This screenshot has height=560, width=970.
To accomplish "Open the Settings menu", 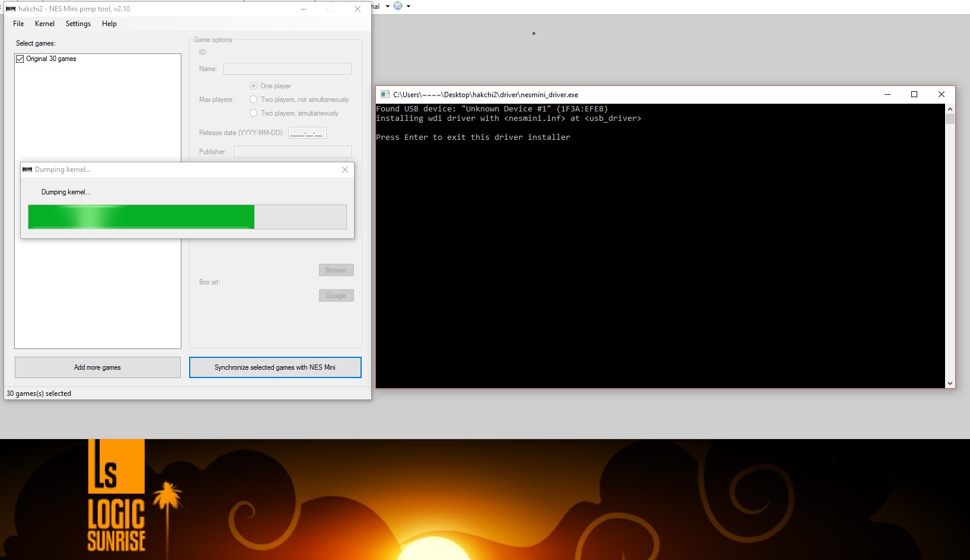I will (x=78, y=24).
